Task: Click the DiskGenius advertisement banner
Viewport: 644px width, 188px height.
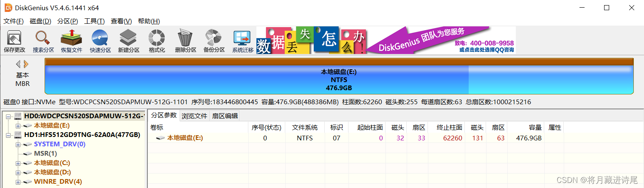Action: pyautogui.click(x=386, y=40)
